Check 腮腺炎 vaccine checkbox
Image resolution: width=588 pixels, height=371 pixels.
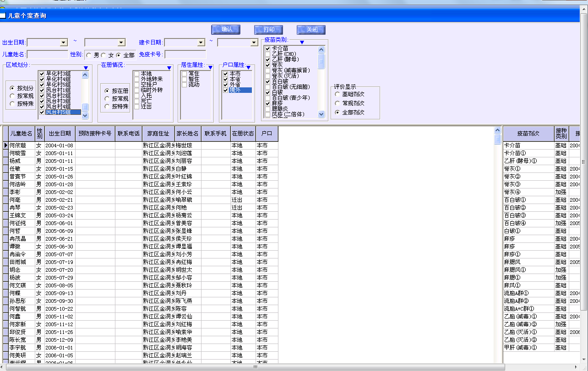coord(268,109)
